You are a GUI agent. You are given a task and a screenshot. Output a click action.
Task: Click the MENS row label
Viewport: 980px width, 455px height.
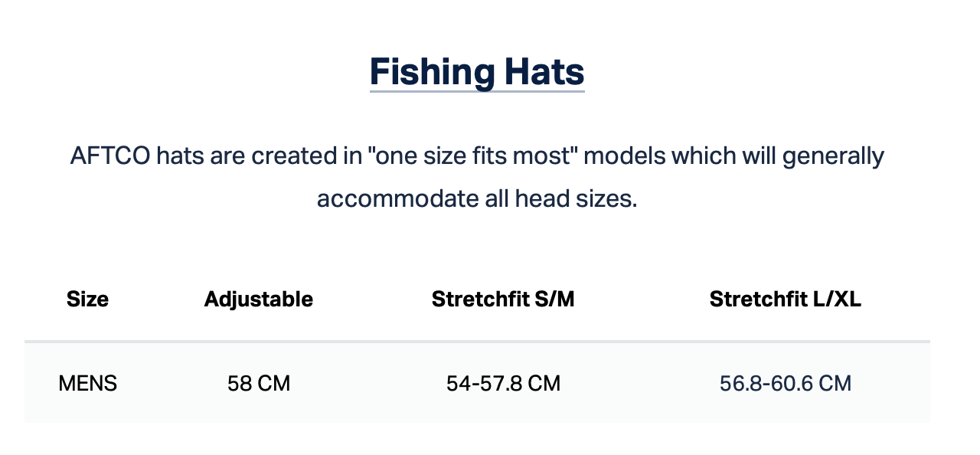coord(88,383)
